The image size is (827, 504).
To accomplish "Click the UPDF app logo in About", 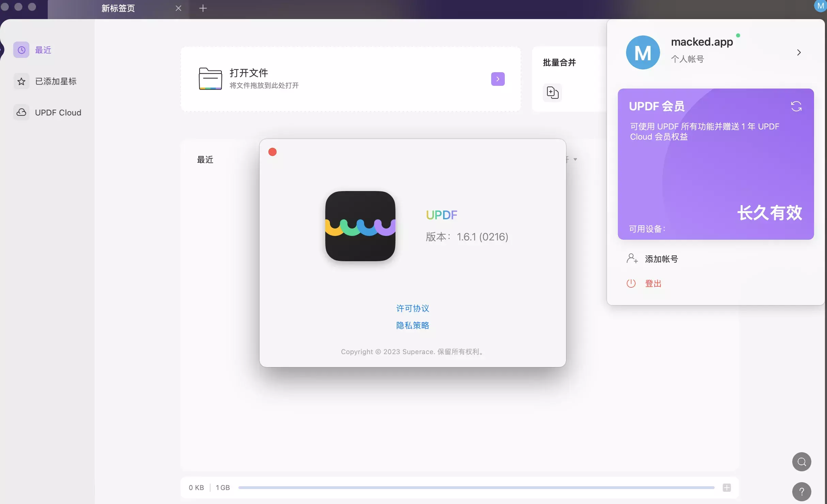I will click(x=360, y=226).
